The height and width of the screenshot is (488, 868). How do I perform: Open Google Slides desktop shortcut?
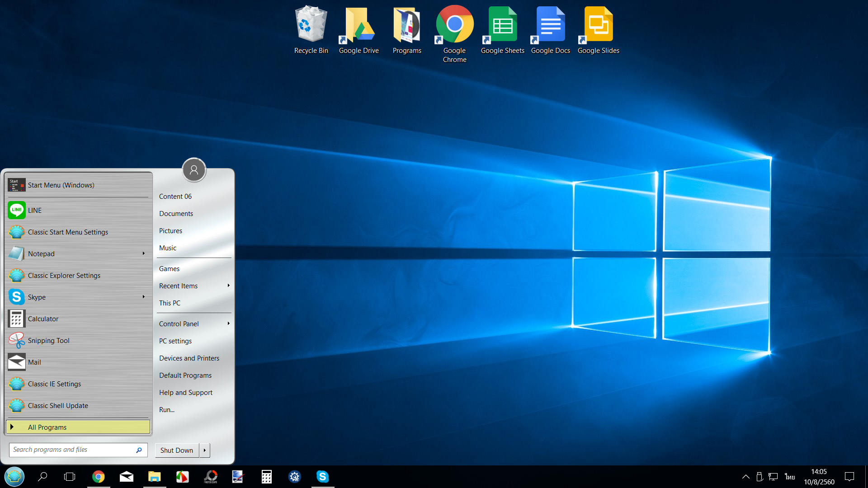point(598,30)
